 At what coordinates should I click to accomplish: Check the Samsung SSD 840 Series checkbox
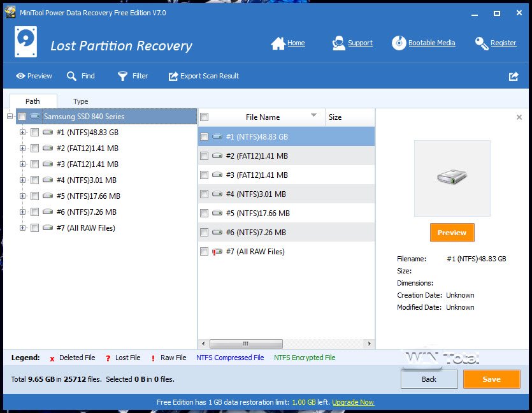(x=22, y=117)
